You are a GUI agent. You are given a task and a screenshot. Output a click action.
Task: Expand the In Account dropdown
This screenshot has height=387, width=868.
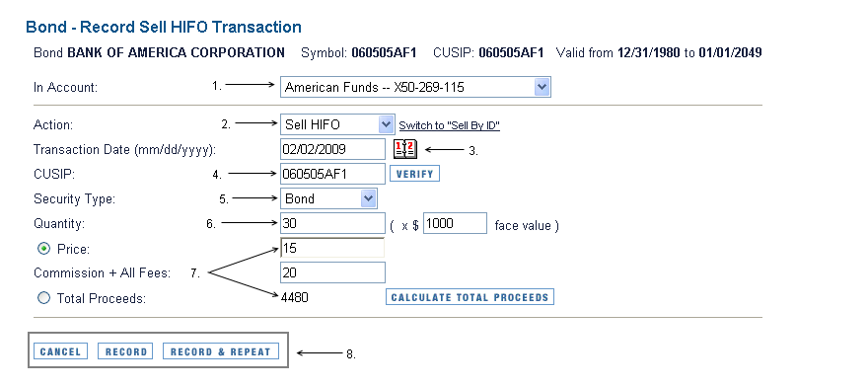click(415, 87)
